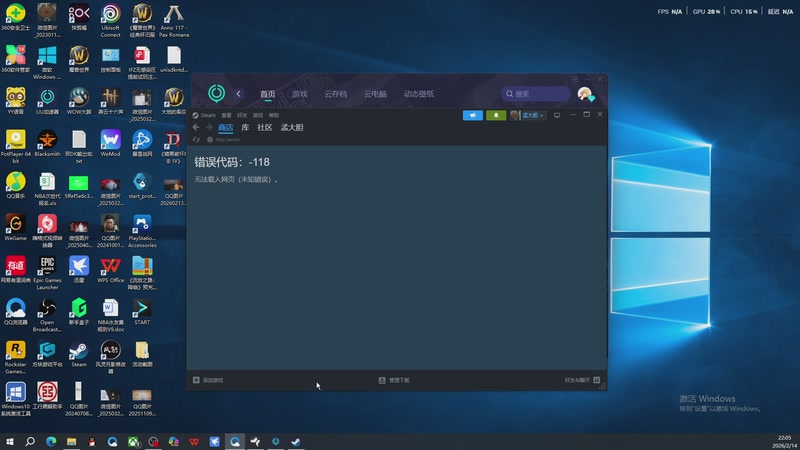
Task: Select the WeMod desktop icon
Action: [111, 143]
